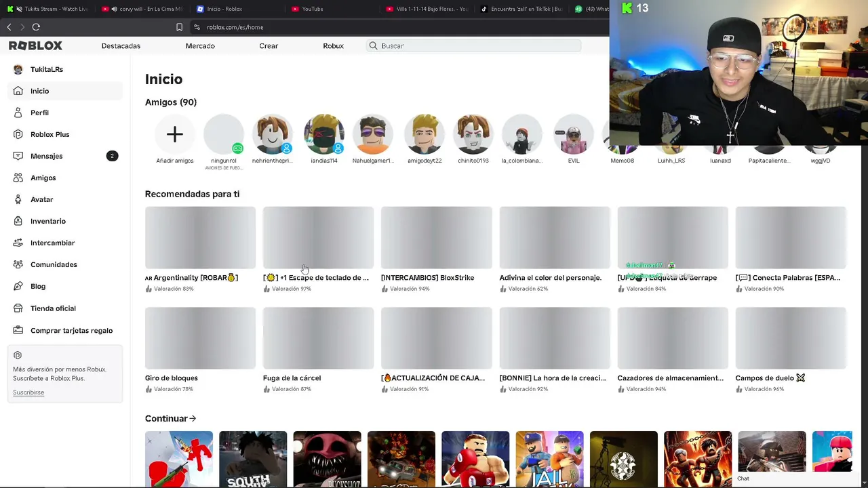Open the Robux menu in the header

point(333,45)
